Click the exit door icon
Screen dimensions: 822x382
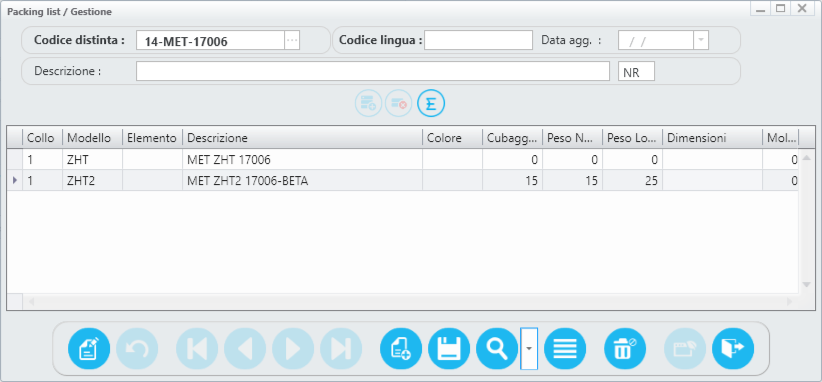733,348
